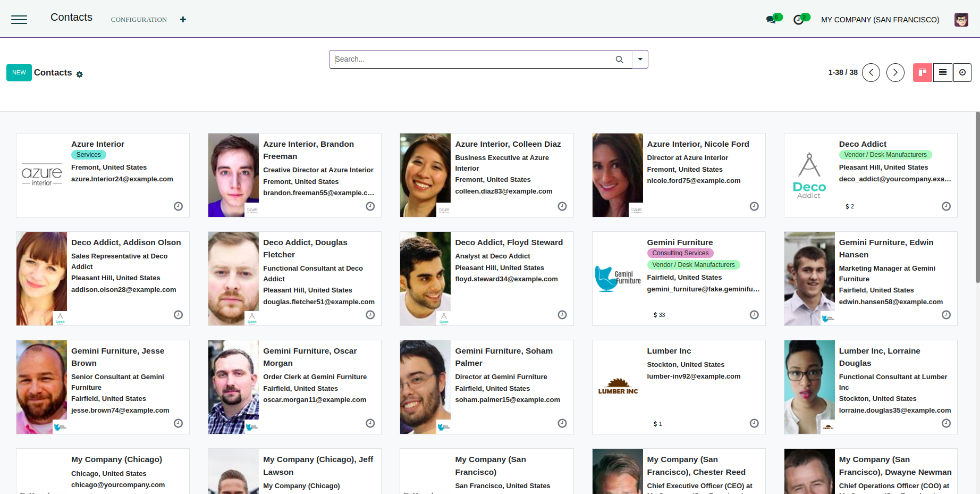980x494 pixels.
Task: Click the $ 1 amount on Lumber Inc
Action: click(x=658, y=424)
